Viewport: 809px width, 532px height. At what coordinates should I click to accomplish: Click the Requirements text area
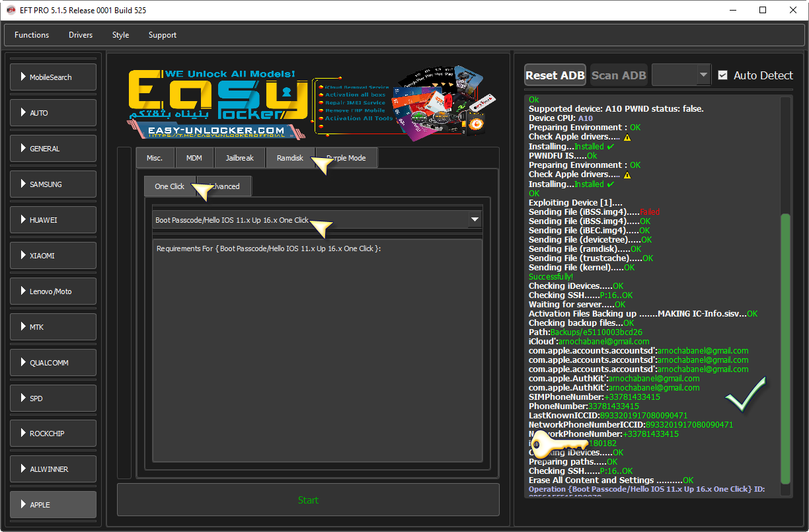(317, 351)
